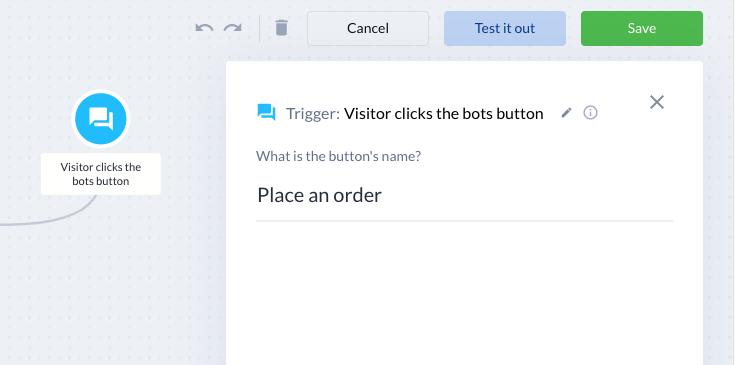Close the trigger settings panel
The image size is (735, 365).
point(657,102)
